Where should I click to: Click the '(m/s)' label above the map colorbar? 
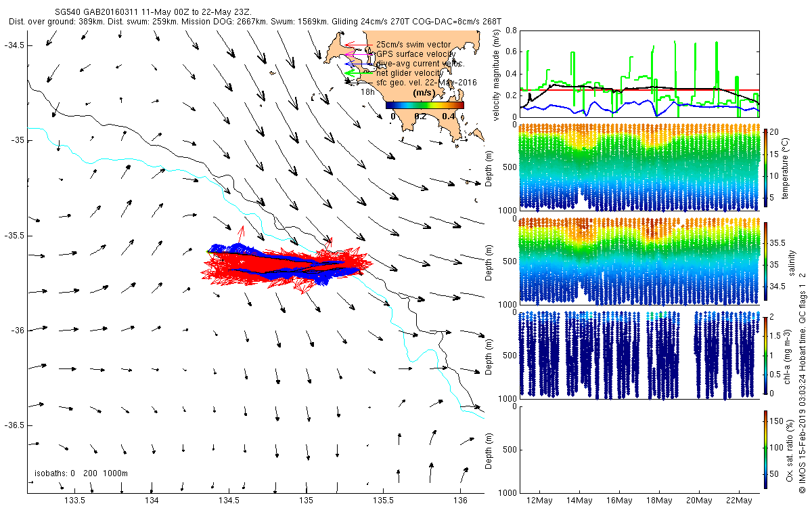424,93
